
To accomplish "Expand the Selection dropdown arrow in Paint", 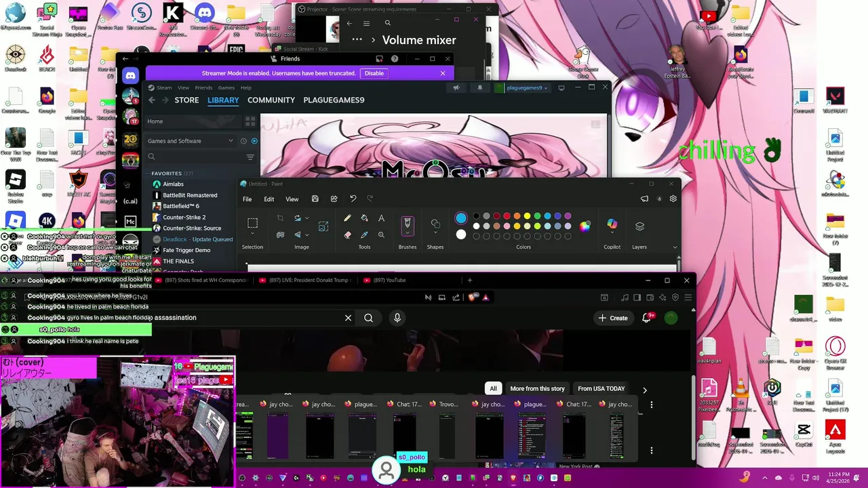I will coord(252,235).
